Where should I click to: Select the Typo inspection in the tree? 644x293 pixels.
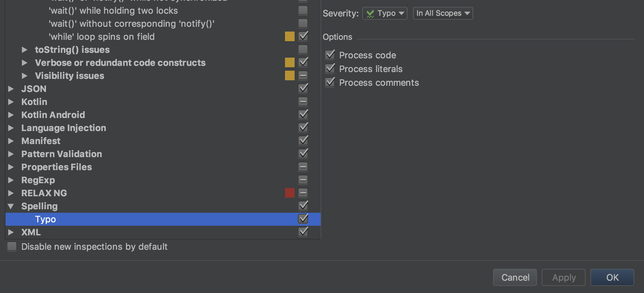[45, 219]
